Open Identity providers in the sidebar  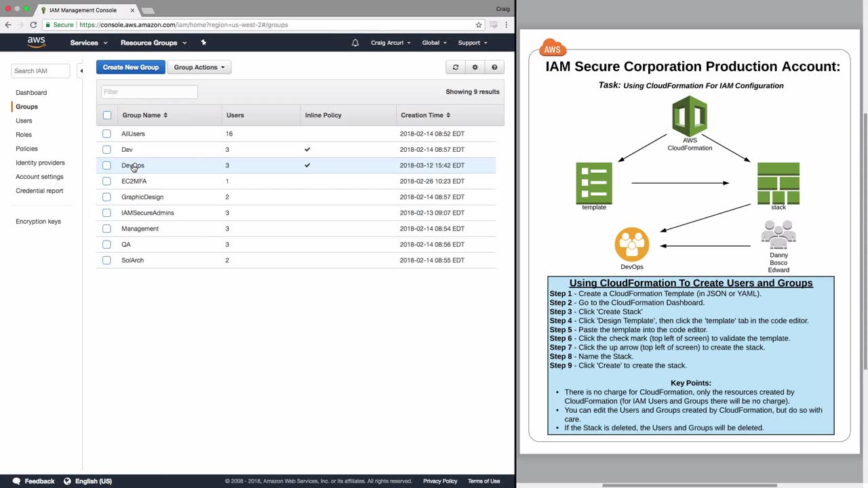tap(40, 163)
